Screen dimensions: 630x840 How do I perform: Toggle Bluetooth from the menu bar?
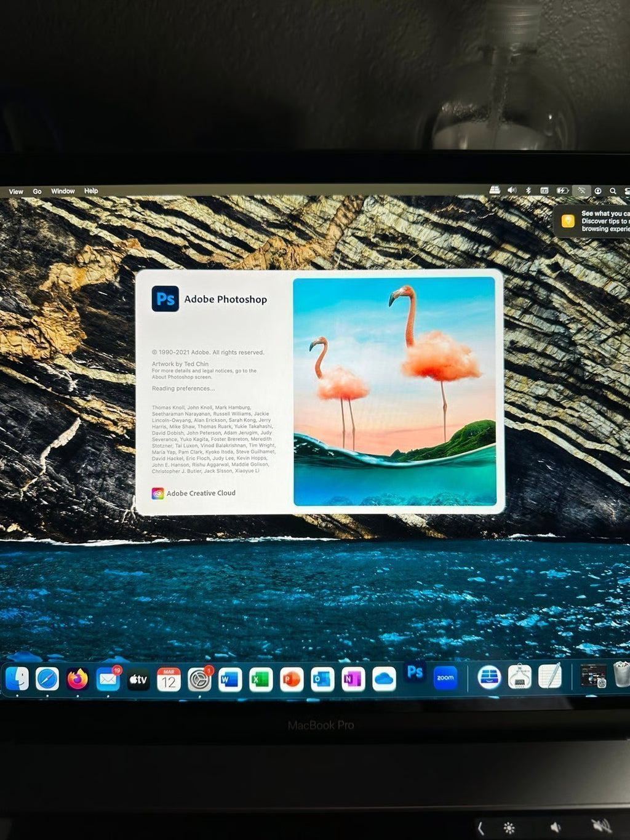coord(529,190)
